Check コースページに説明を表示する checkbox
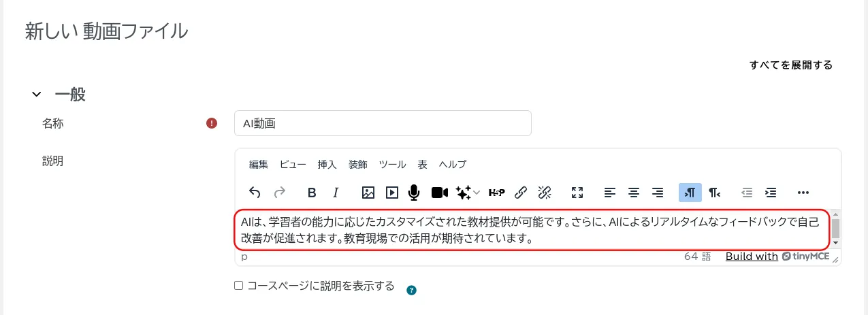The height and width of the screenshot is (315, 868). click(x=239, y=286)
